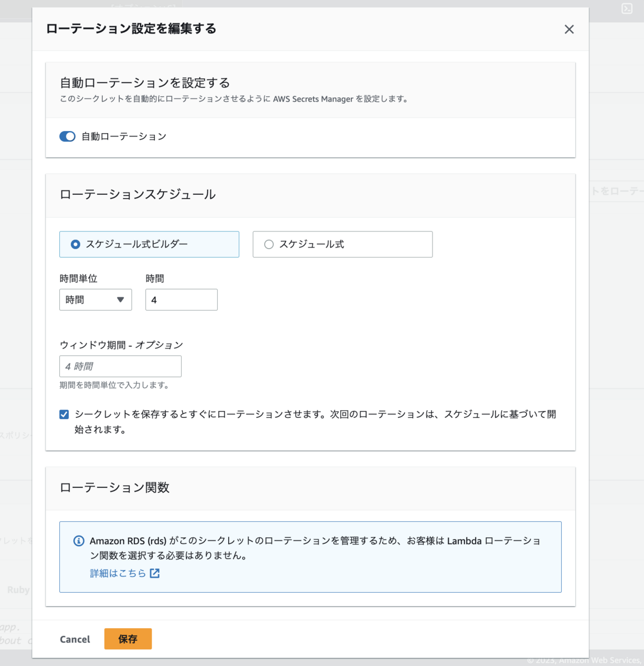Click the triangle arrow in 時間単位 selector
This screenshot has width=644, height=666.
[x=120, y=300]
